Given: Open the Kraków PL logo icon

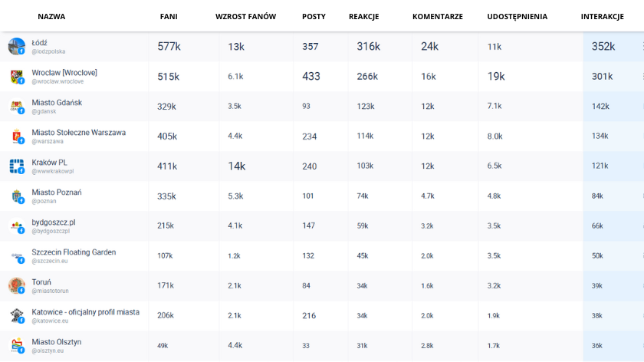Looking at the screenshot, I should (x=16, y=166).
